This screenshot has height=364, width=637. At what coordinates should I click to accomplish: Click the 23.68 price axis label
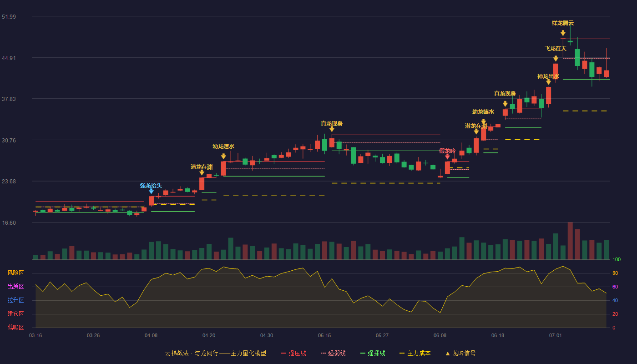coord(9,182)
